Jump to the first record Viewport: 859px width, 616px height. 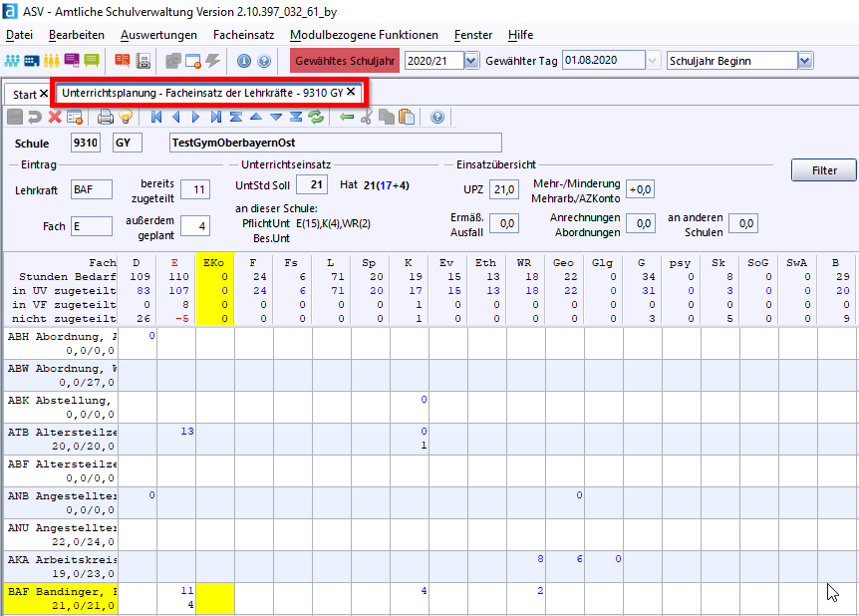[x=156, y=117]
